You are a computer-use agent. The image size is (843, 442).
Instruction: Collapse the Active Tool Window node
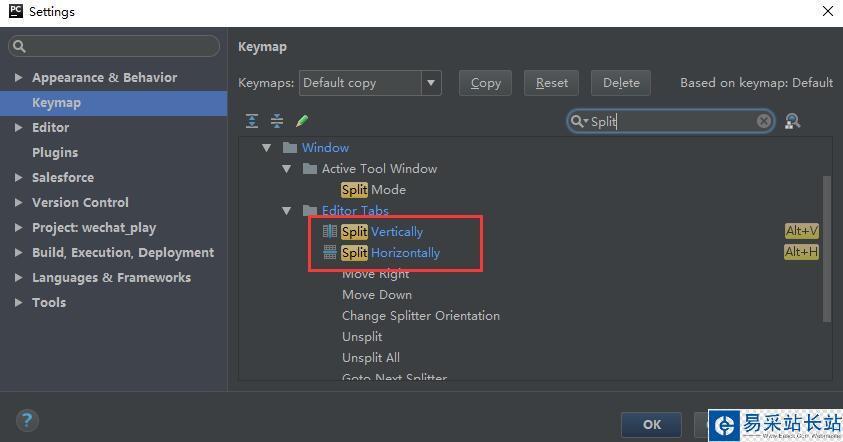[x=287, y=169]
